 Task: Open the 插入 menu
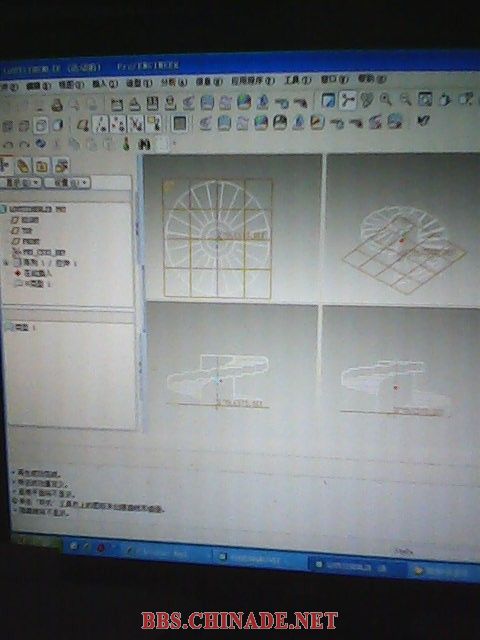point(105,84)
